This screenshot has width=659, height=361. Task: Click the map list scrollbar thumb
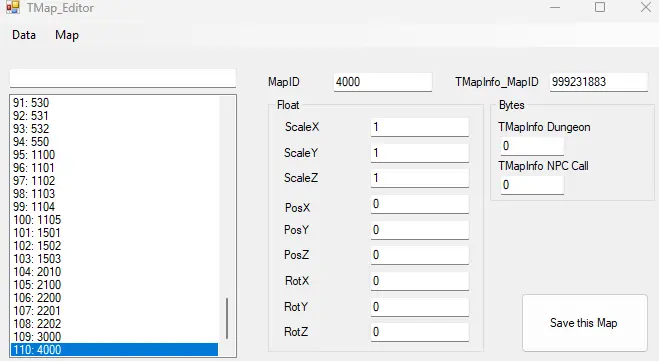click(227, 318)
